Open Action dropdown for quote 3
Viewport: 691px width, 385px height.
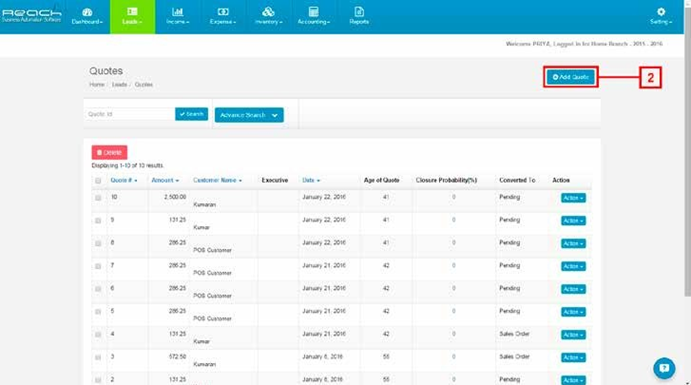(x=573, y=358)
